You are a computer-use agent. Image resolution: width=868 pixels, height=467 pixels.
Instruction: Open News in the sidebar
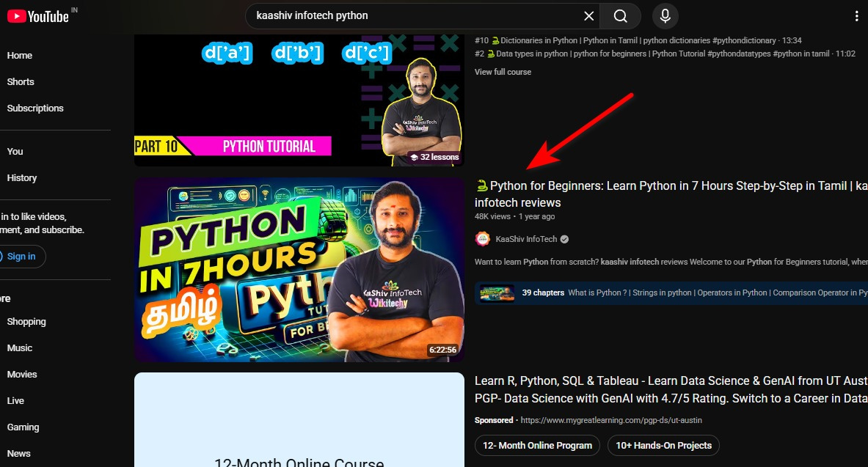[x=18, y=454]
